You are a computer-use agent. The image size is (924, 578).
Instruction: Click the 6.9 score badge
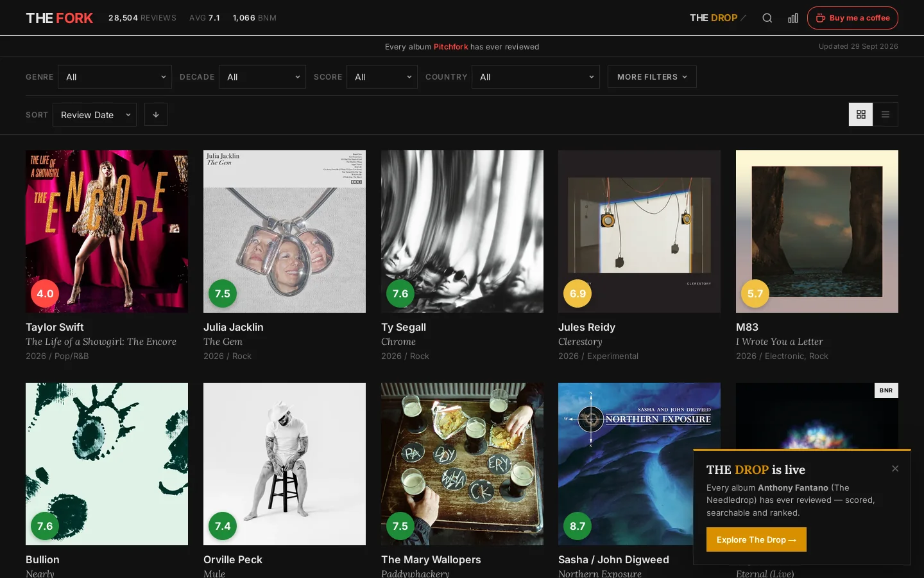577,293
